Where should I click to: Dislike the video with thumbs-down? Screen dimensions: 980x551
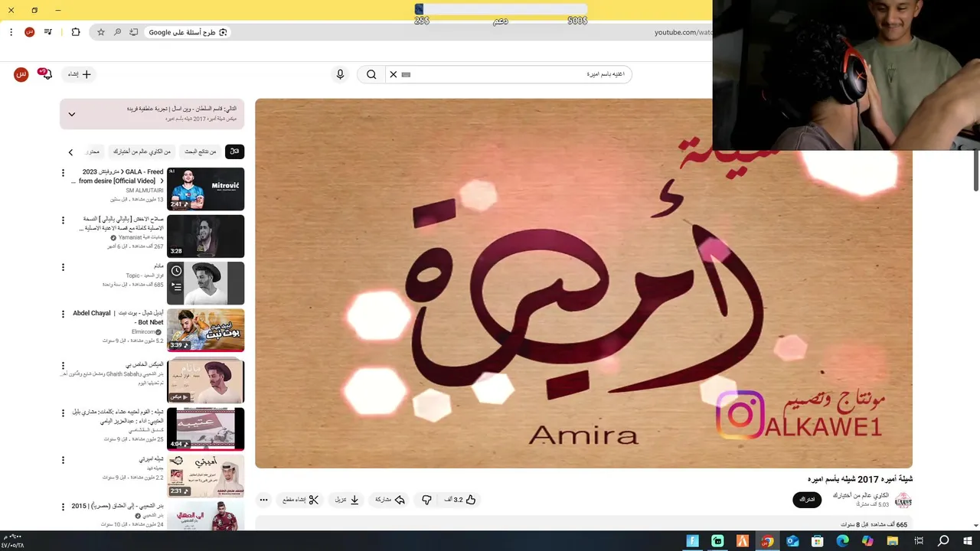426,500
